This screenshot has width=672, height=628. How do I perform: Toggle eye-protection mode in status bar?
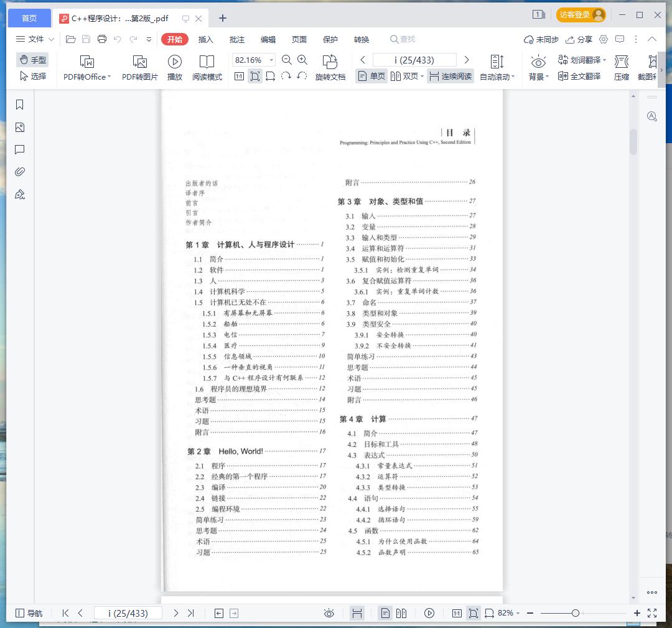tap(329, 613)
